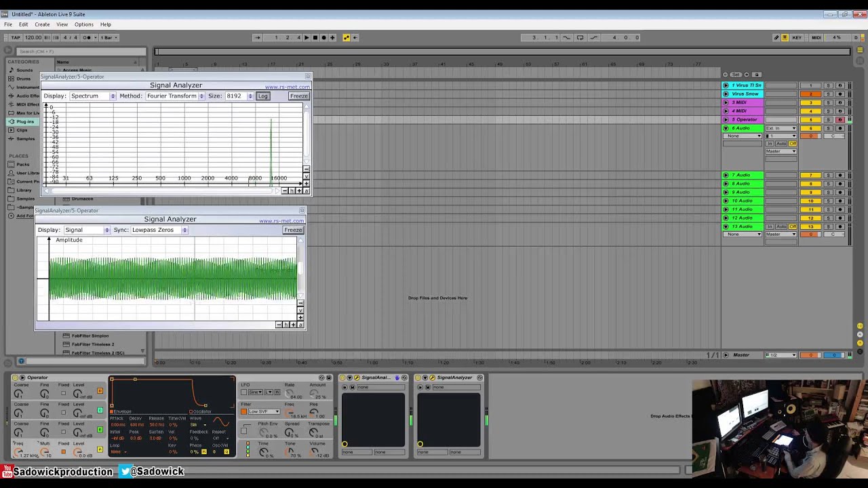
Task: Open the Signal display dropdown in scope window
Action: point(87,230)
